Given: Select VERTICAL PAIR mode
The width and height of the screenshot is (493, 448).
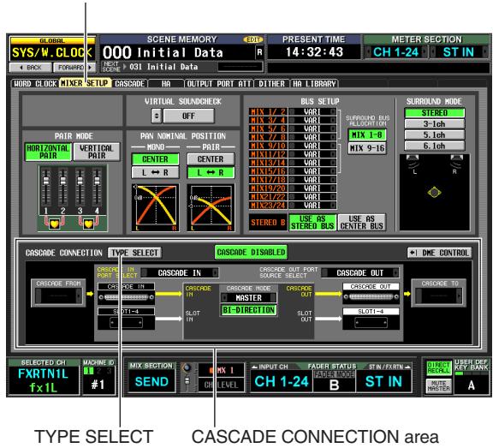Looking at the screenshot, I should tap(97, 152).
